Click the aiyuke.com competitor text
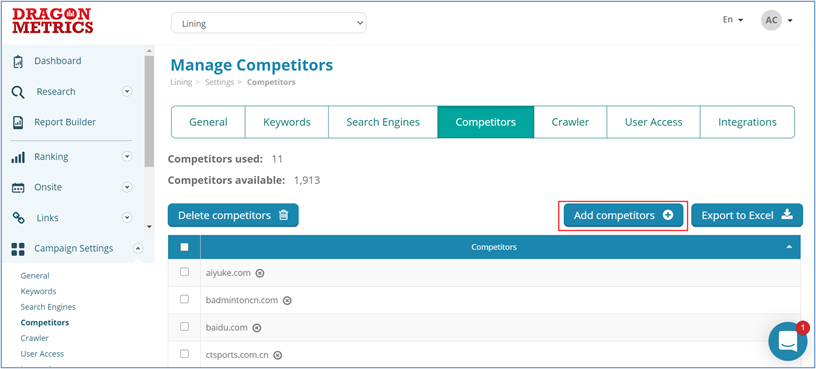 [x=228, y=273]
